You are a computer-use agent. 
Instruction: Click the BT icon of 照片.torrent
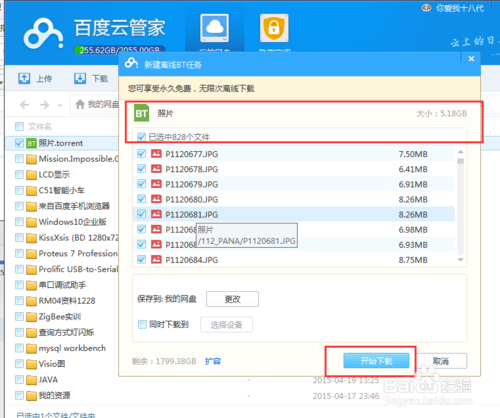[31, 143]
